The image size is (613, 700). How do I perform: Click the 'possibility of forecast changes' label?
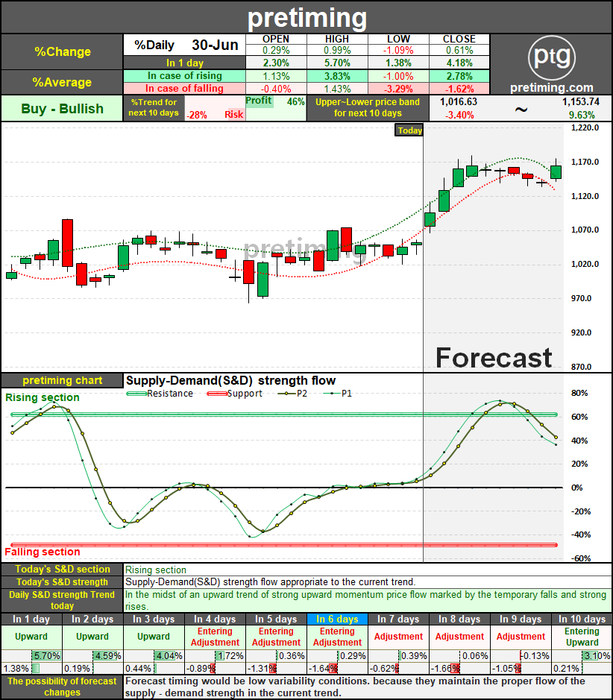click(x=62, y=687)
